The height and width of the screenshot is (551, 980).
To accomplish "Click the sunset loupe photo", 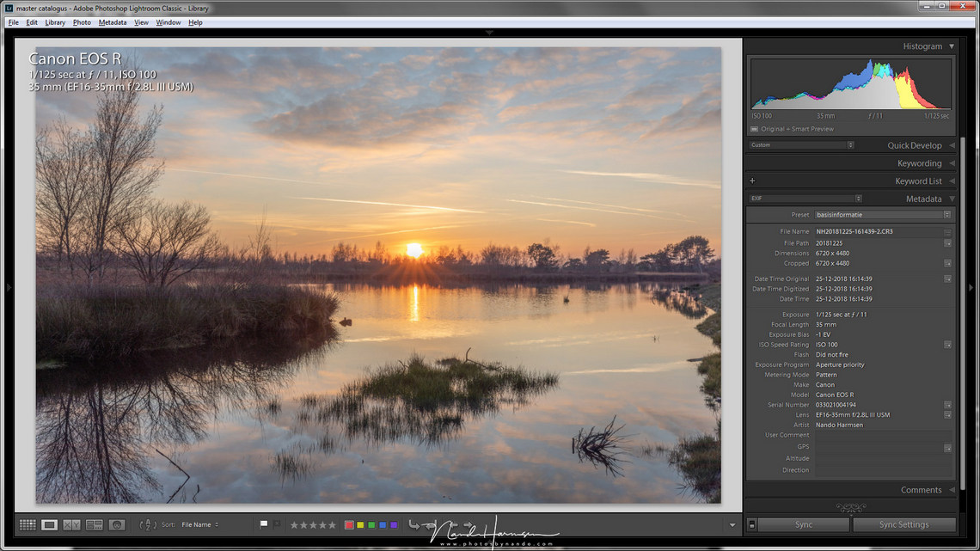I will coord(378,275).
